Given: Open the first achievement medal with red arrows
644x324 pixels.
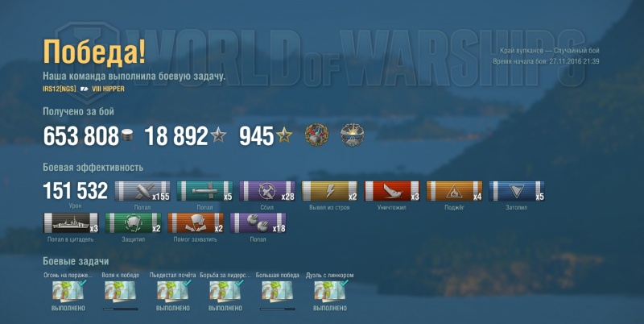Looking at the screenshot, I should (316, 135).
